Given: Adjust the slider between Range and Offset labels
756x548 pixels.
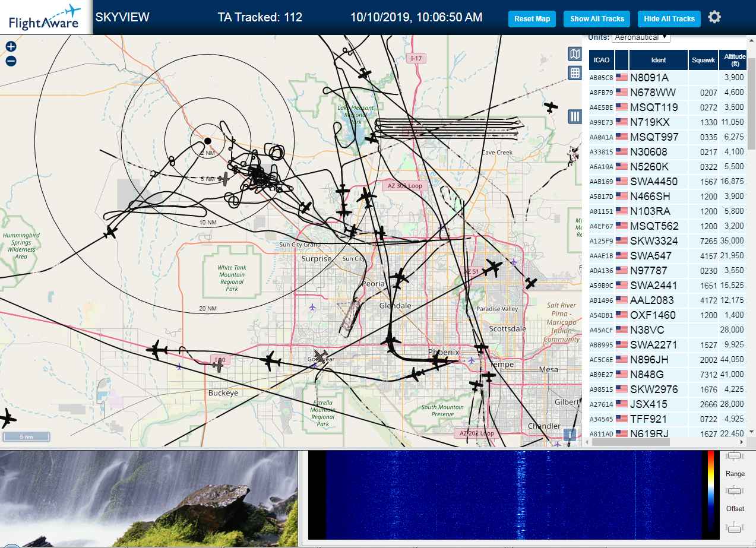Looking at the screenshot, I should [x=735, y=490].
